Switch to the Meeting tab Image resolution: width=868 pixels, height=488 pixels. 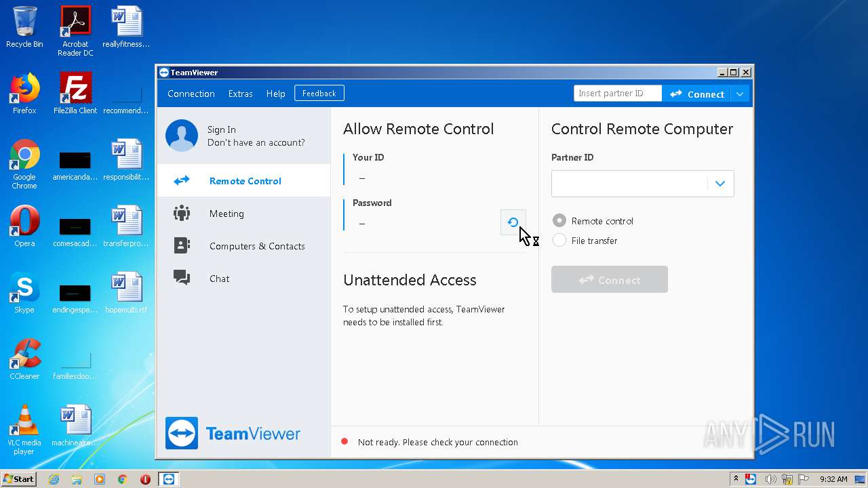coord(244,213)
